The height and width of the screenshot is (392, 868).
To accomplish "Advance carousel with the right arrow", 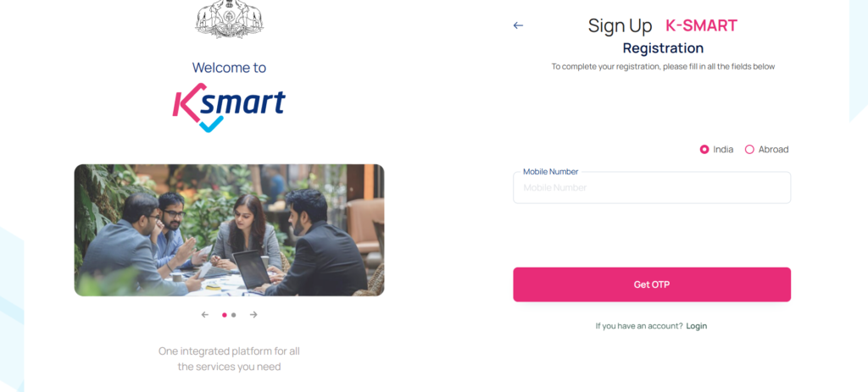I will (253, 315).
